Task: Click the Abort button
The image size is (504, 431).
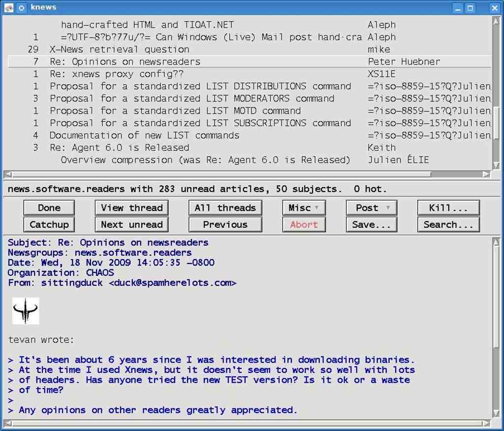Action: 304,225
